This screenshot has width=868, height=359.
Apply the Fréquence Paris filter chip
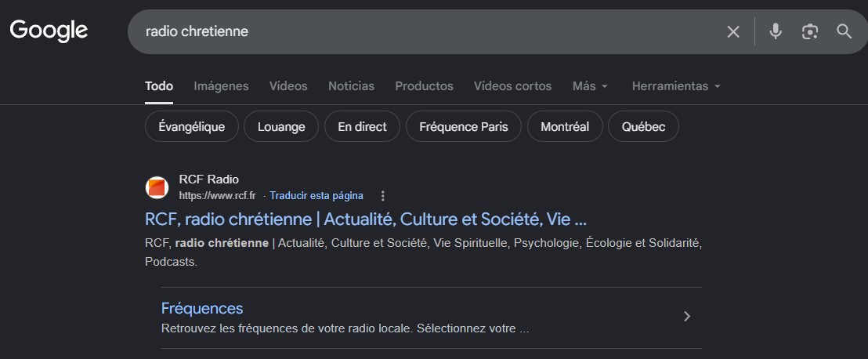tap(463, 126)
